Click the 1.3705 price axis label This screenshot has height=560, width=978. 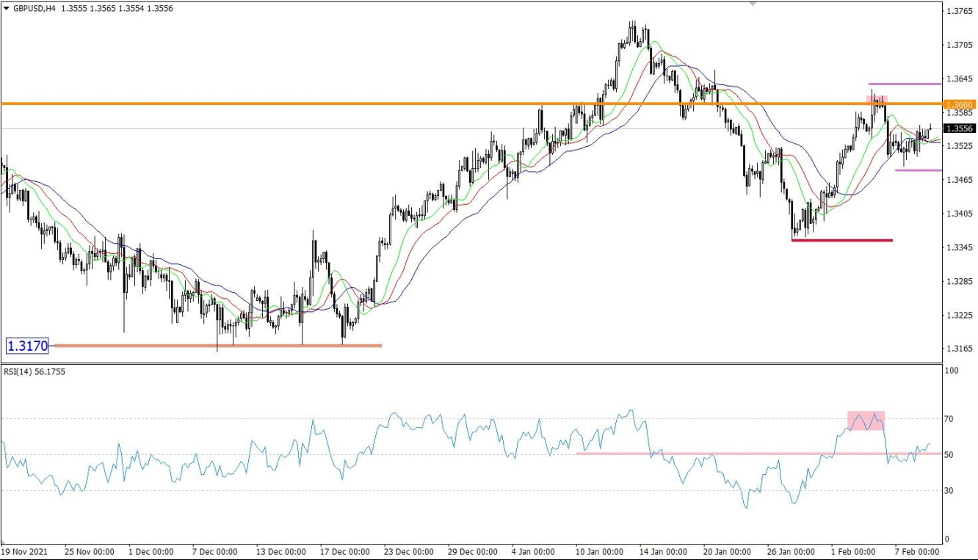(x=960, y=45)
